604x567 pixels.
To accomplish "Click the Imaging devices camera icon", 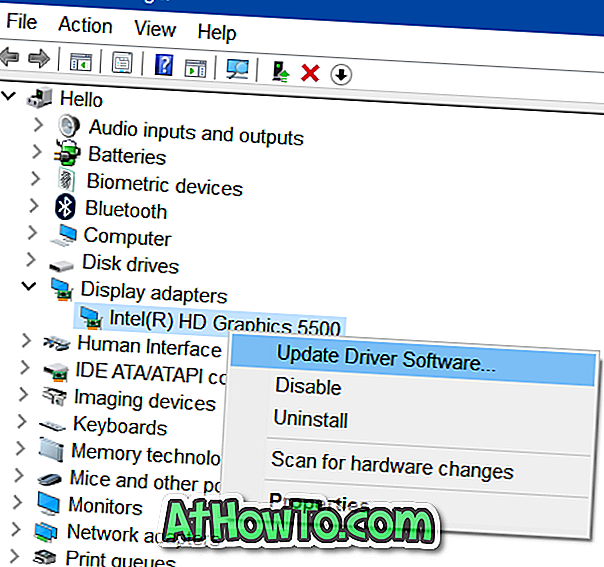I will pos(54,396).
